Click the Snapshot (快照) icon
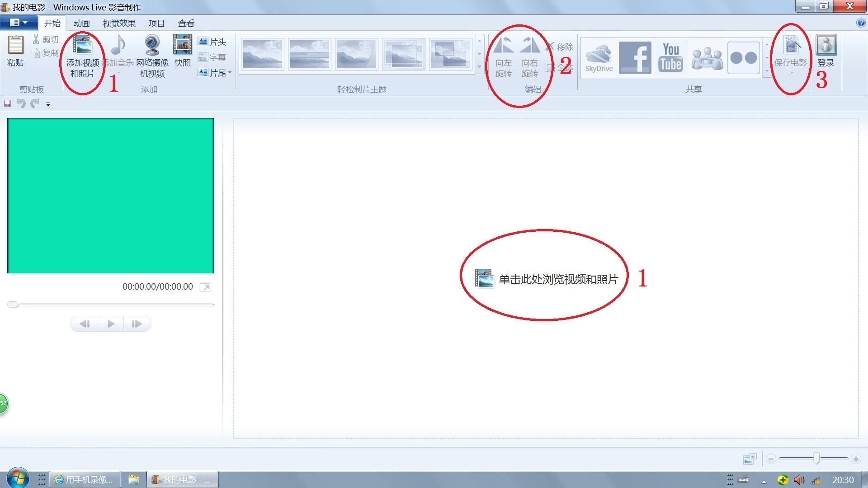The height and width of the screenshot is (488, 868). click(x=183, y=46)
